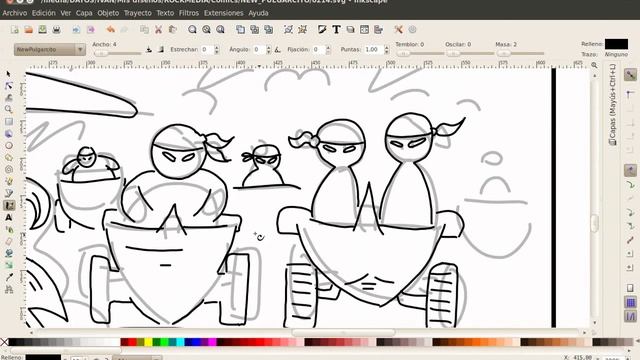Select the arrow Selector tool

click(x=9, y=74)
